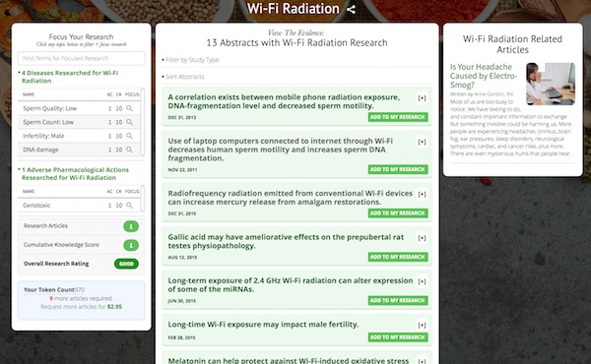This screenshot has width=591, height=364.
Task: Click the diseases table scrollbar
Action: (x=143, y=122)
